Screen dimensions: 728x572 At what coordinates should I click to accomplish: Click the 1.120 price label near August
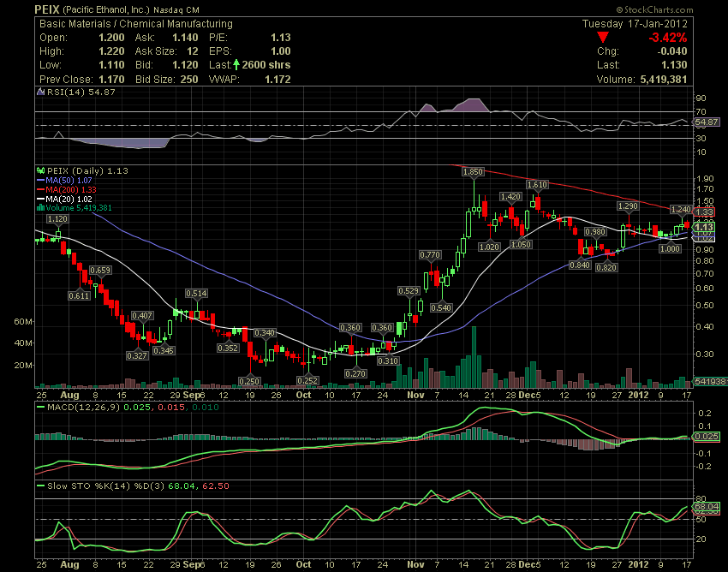(57, 219)
